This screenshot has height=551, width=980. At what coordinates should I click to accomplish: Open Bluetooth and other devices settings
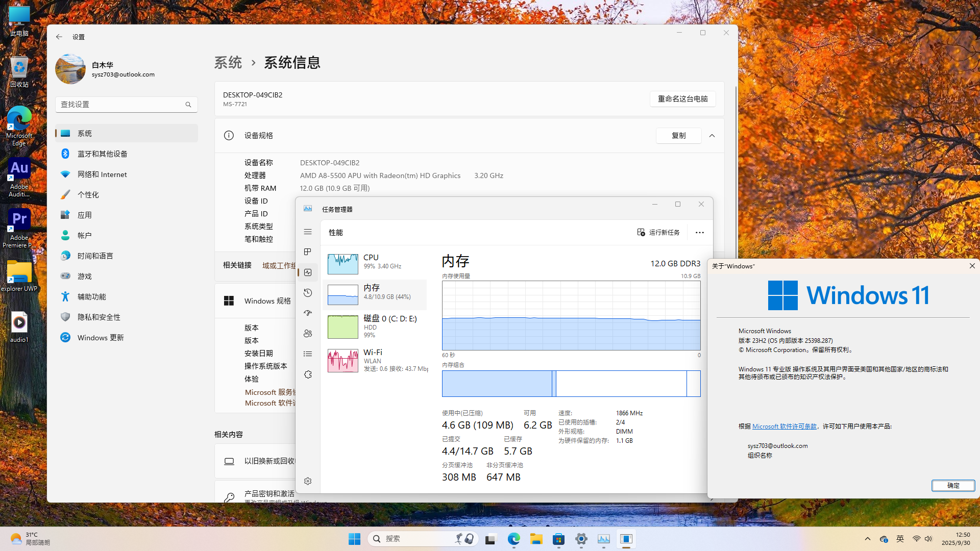102,154
